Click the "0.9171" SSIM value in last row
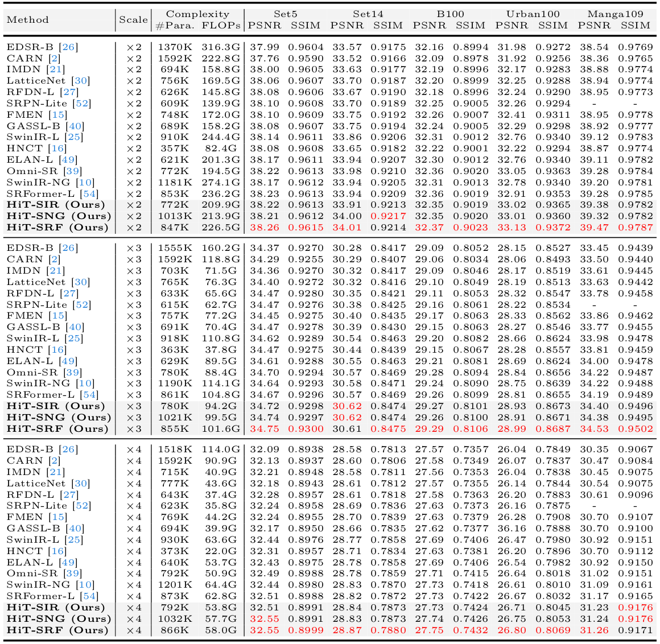This screenshot has height=644, width=660. tap(636, 630)
